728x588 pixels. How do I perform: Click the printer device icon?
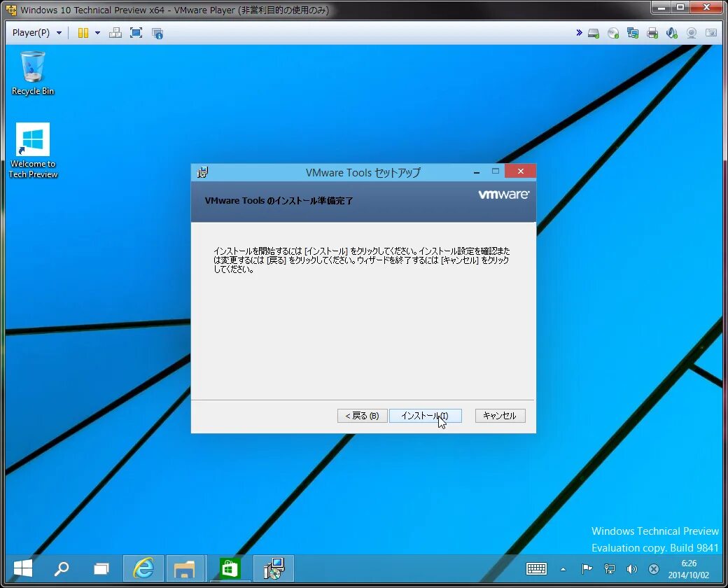point(652,33)
